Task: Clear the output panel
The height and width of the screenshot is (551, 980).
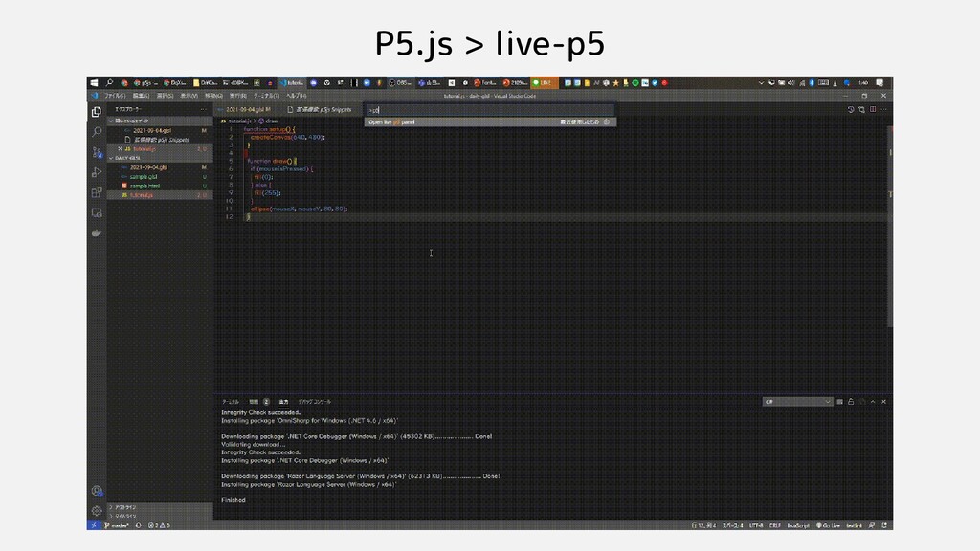Action: [839, 402]
